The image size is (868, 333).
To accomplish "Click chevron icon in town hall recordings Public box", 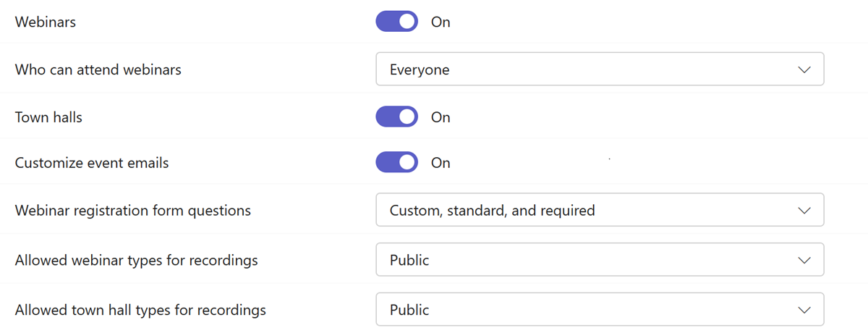I will pos(804,310).
